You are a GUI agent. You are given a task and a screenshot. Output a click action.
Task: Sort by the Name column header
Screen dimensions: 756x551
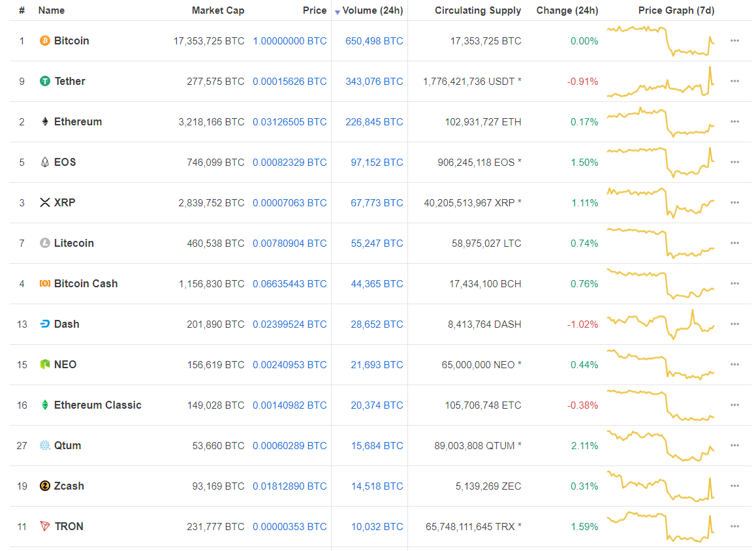coord(52,10)
